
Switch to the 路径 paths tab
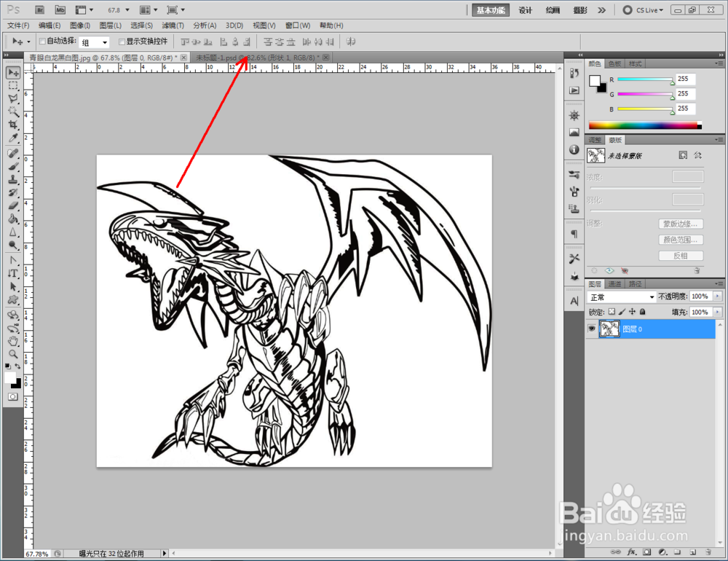635,284
